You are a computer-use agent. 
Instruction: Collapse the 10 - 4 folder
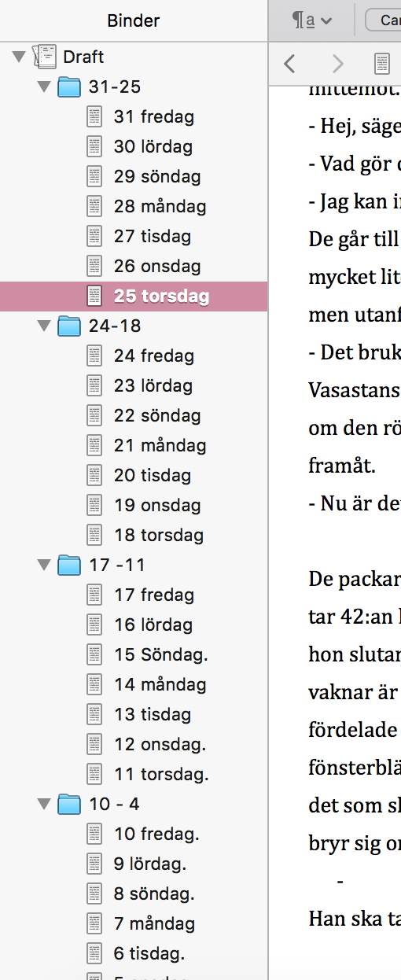pos(43,804)
